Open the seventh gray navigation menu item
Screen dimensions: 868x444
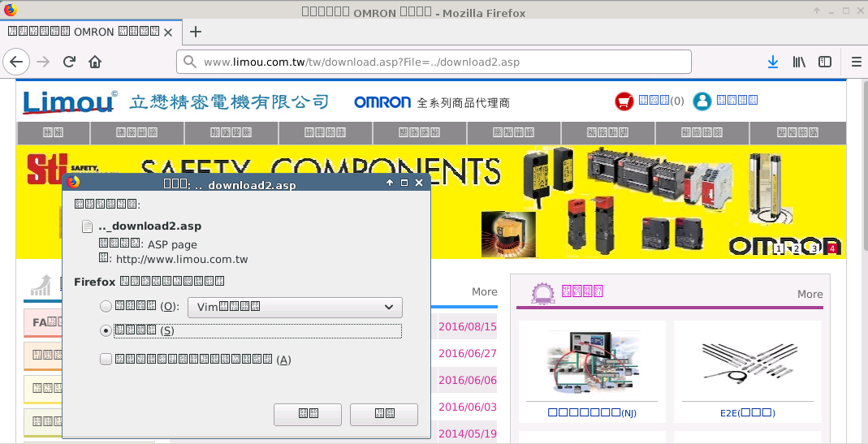coord(608,133)
